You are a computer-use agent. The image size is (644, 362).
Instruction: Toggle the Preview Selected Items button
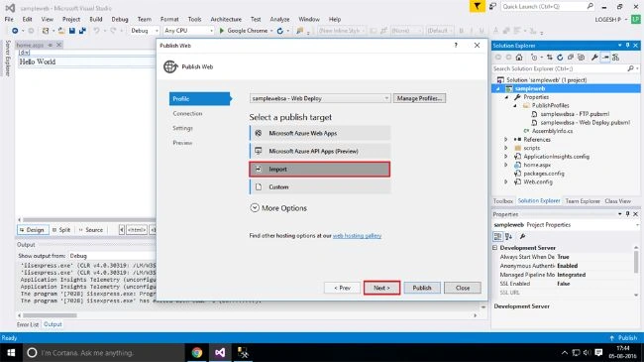coord(605,58)
